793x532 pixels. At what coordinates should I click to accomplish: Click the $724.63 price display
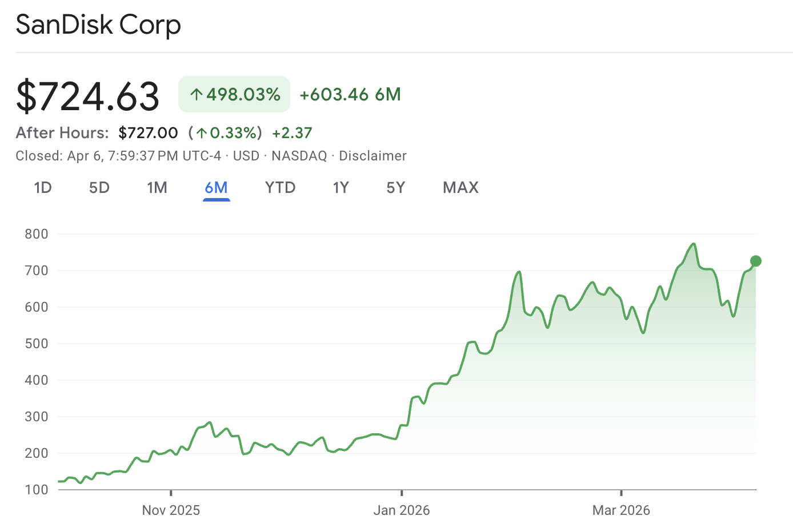(x=87, y=95)
